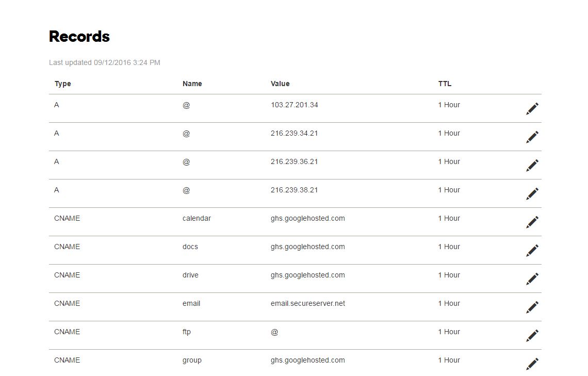588x376 pixels.
Task: Click ghs.googlehosted.com in docs row
Action: 308,247
